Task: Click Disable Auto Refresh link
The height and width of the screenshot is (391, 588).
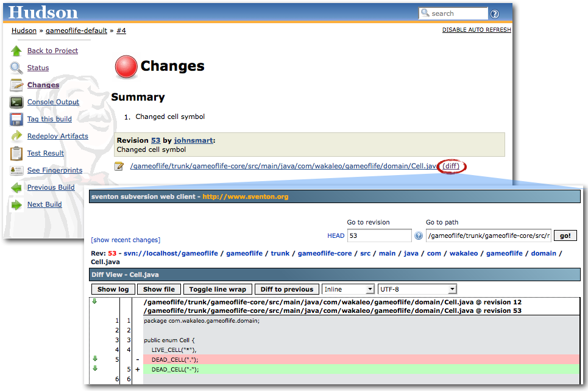Action: (476, 30)
